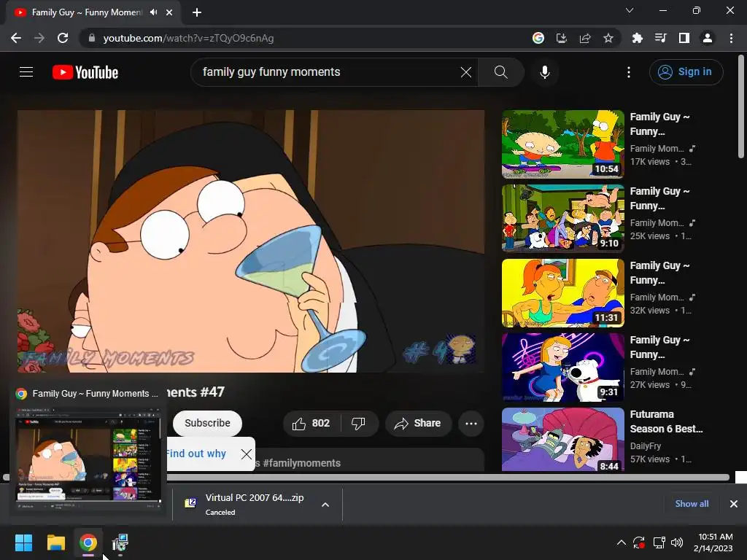Click Show all downloads
Screen dimensions: 747x560
692,504
